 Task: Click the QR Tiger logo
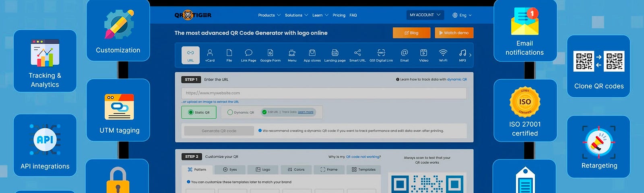point(193,15)
